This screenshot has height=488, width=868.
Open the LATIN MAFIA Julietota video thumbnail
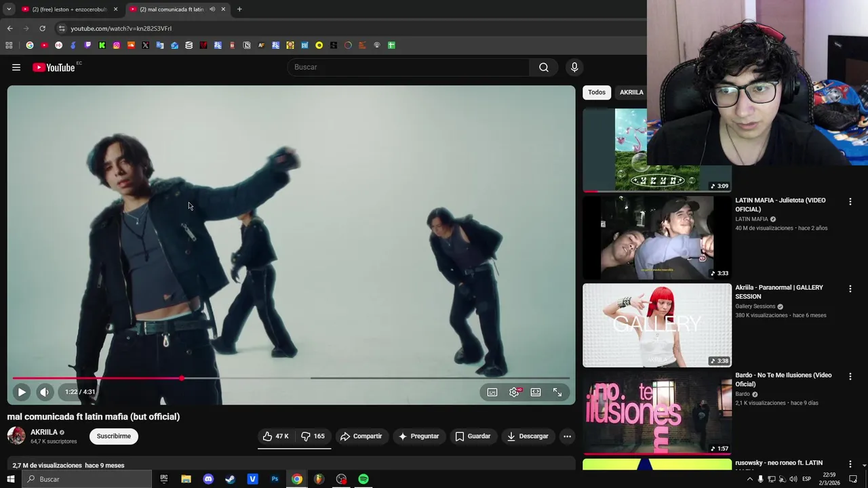pos(657,238)
